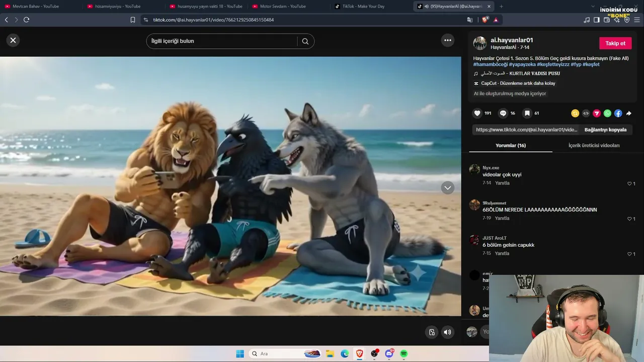Screen dimensions: 644x362
Task: Open the Brave Shields lion icon
Action: [x=485, y=20]
